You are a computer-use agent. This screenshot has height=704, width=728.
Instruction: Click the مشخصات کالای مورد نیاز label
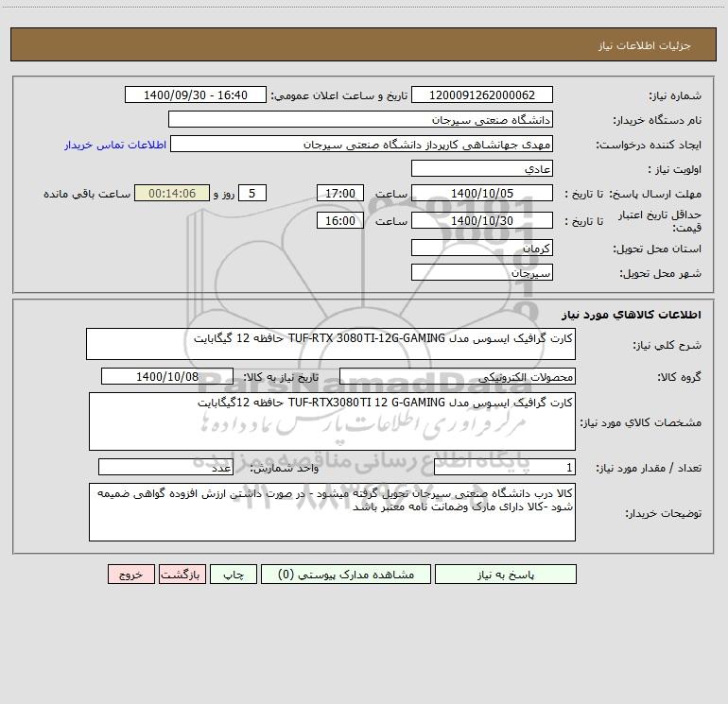(x=641, y=422)
